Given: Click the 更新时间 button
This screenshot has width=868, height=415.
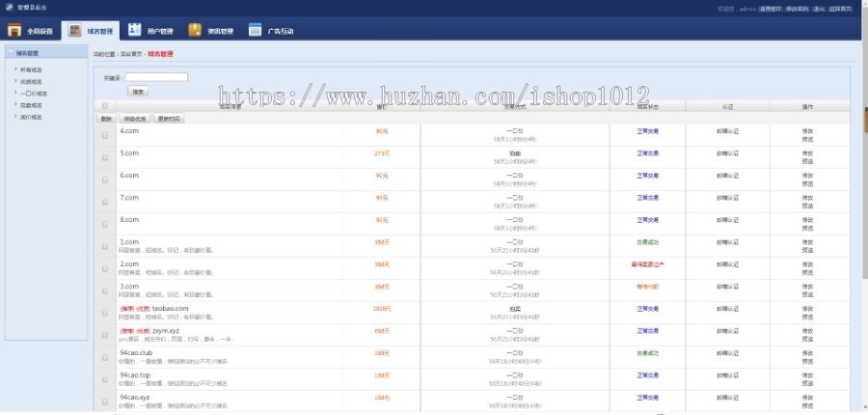Looking at the screenshot, I should pyautogui.click(x=168, y=119).
